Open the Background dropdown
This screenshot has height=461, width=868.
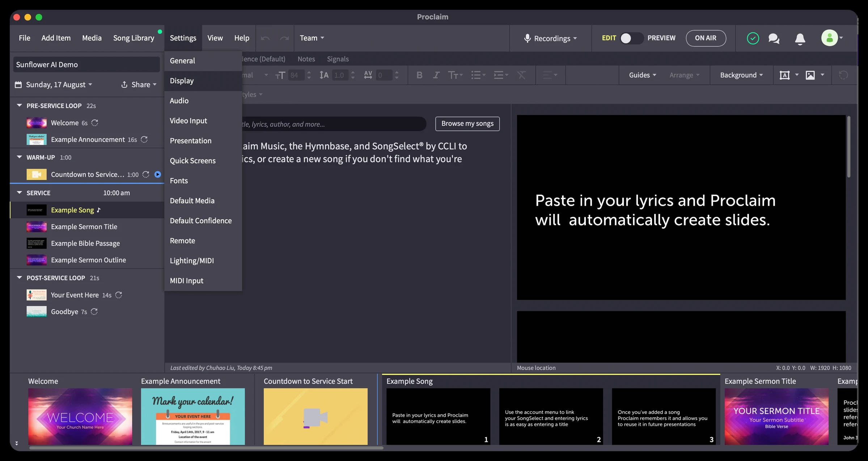tap(741, 75)
